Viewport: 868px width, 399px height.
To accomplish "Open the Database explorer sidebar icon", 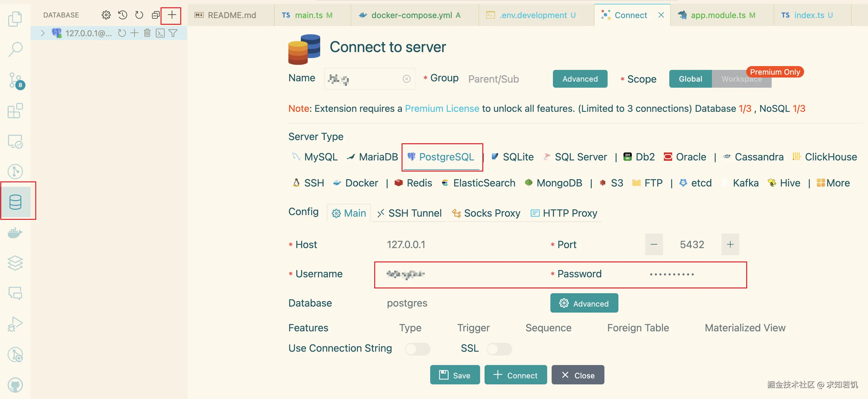I will pyautogui.click(x=16, y=202).
